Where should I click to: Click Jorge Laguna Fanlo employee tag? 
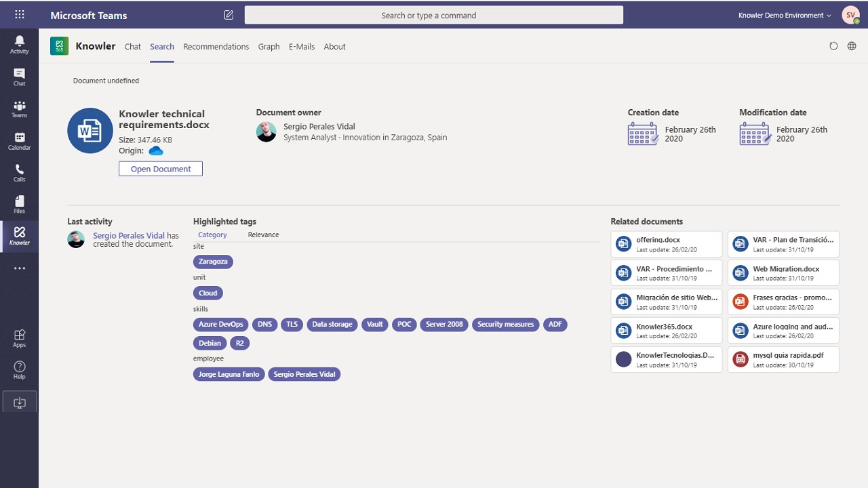tap(229, 374)
